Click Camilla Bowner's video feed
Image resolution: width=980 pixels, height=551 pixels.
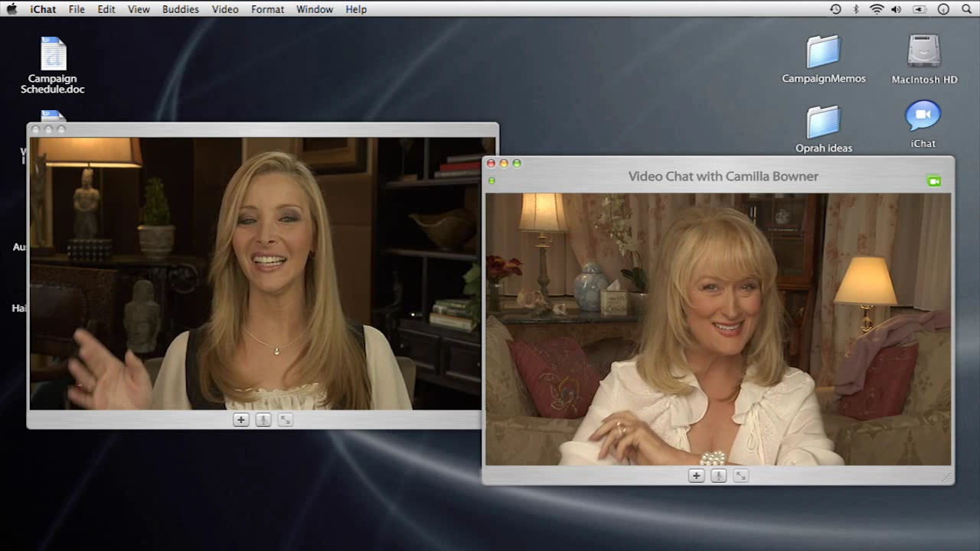[x=718, y=329]
